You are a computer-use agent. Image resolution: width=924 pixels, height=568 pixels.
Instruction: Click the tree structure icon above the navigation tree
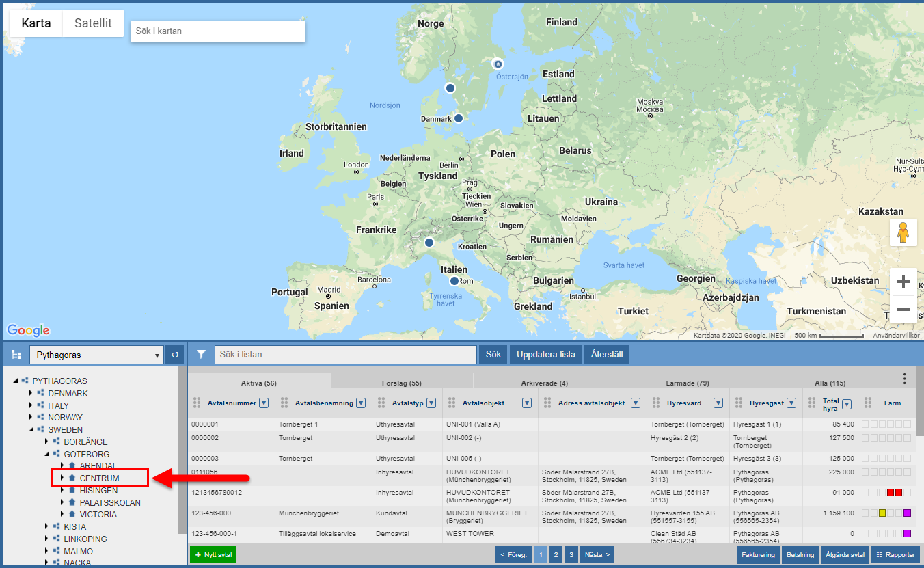click(x=16, y=355)
